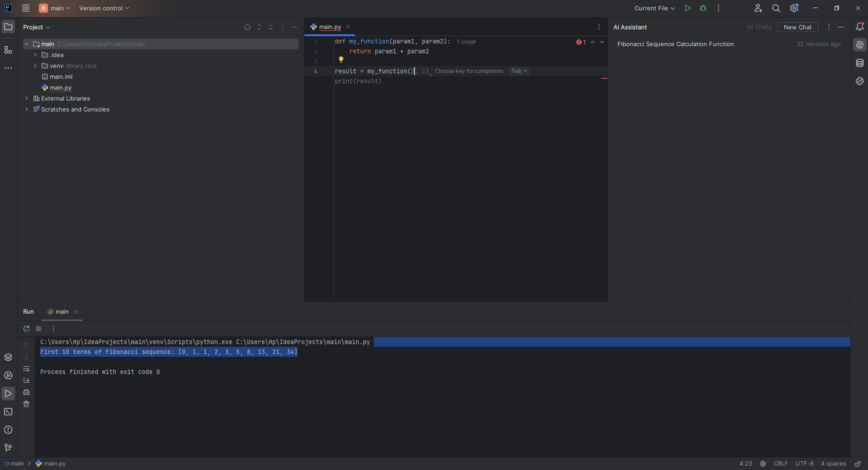Screen dimensions: 868x470
Task: Expand the .idea folder
Action: pyautogui.click(x=35, y=55)
